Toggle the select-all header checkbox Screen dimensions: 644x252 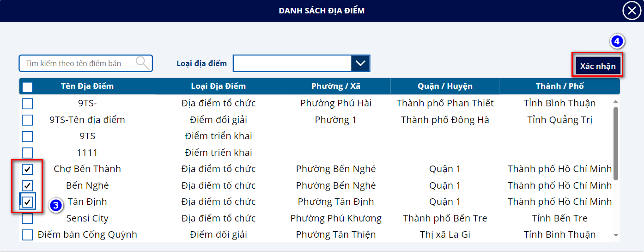(28, 87)
